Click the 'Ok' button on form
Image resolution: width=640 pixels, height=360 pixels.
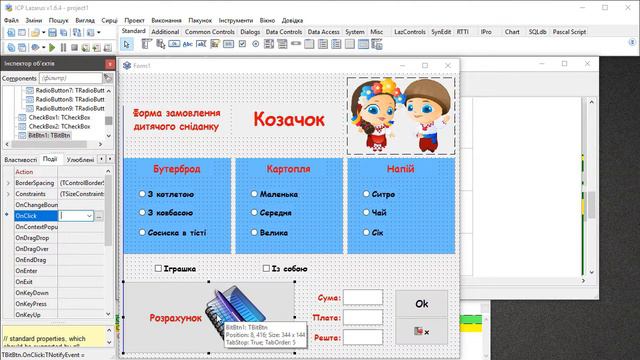[x=421, y=304]
